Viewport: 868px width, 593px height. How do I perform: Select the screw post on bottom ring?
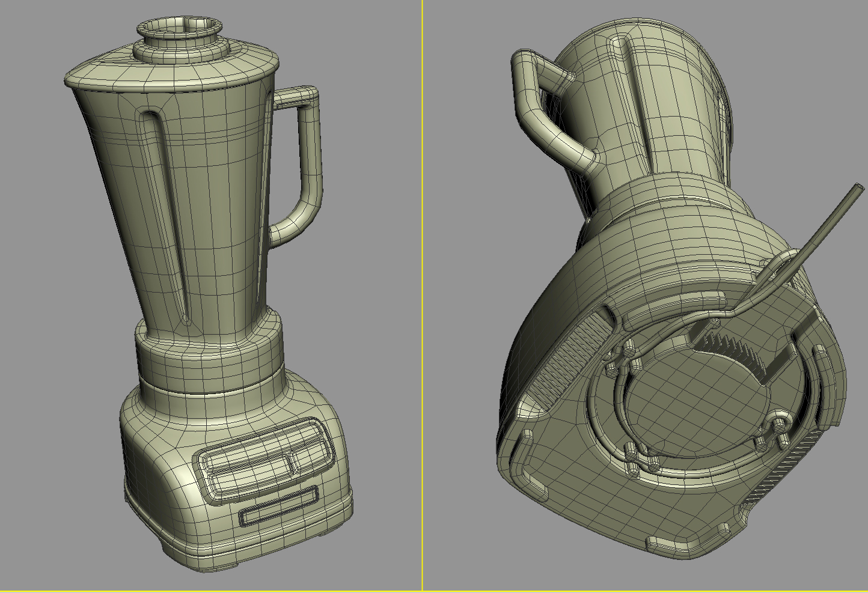(780, 425)
